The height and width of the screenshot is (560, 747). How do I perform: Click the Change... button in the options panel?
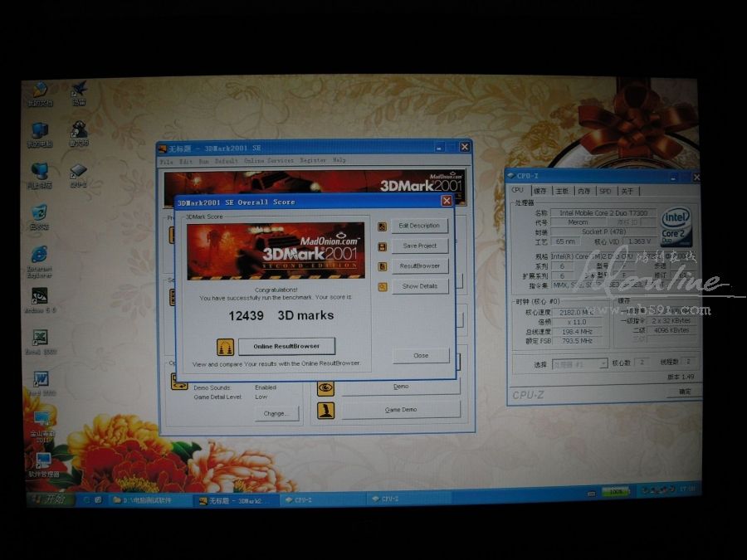coord(276,413)
